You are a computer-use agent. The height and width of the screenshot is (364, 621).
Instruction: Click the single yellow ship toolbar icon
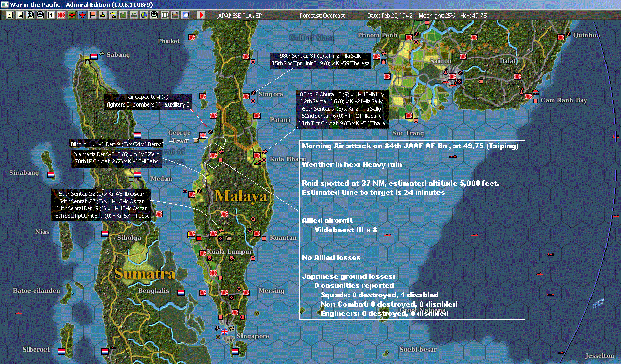[102, 16]
